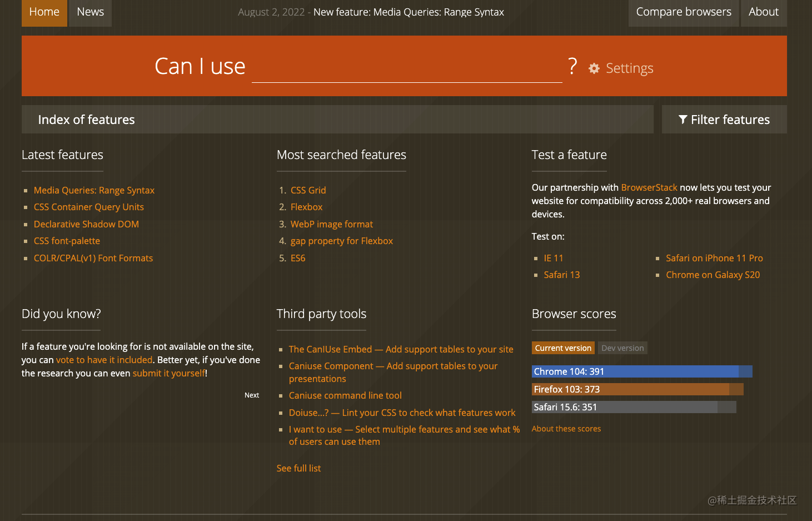Open I want to use tool
This screenshot has width=812, height=521.
click(x=405, y=435)
